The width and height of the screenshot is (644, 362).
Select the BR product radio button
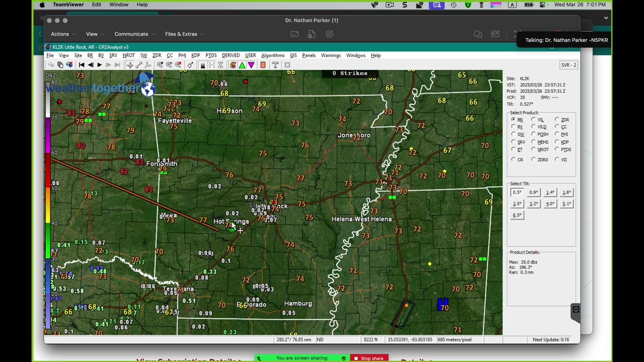513,120
